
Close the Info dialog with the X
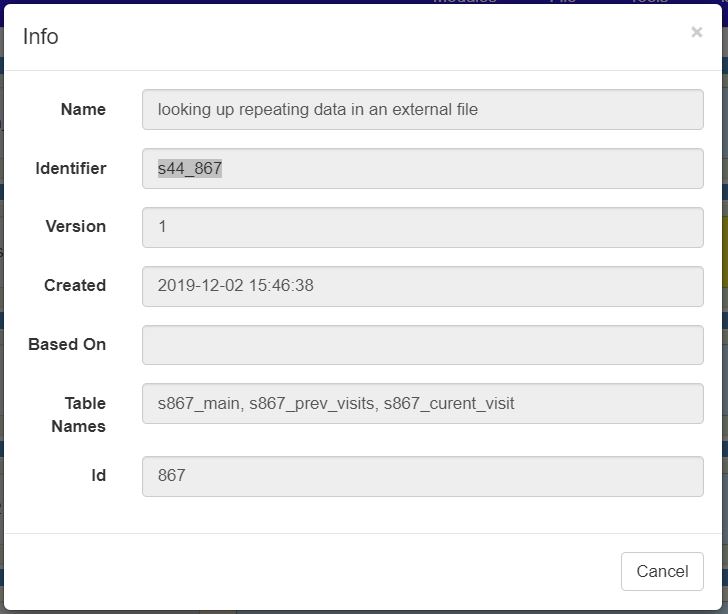[x=696, y=32]
